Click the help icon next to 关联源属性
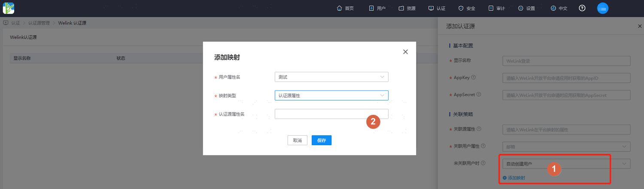Image resolution: width=644 pixels, height=189 pixels. click(479, 129)
